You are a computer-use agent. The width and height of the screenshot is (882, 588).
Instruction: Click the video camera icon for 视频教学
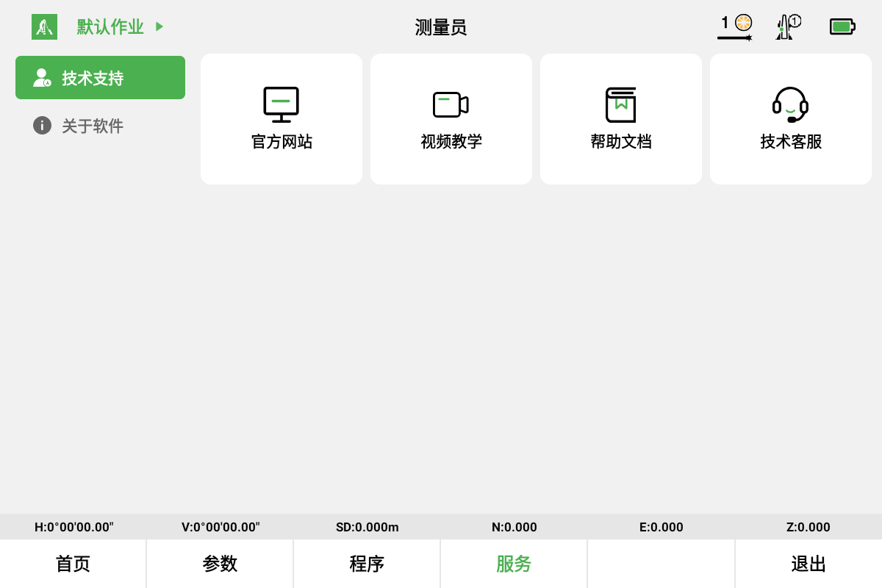[451, 104]
